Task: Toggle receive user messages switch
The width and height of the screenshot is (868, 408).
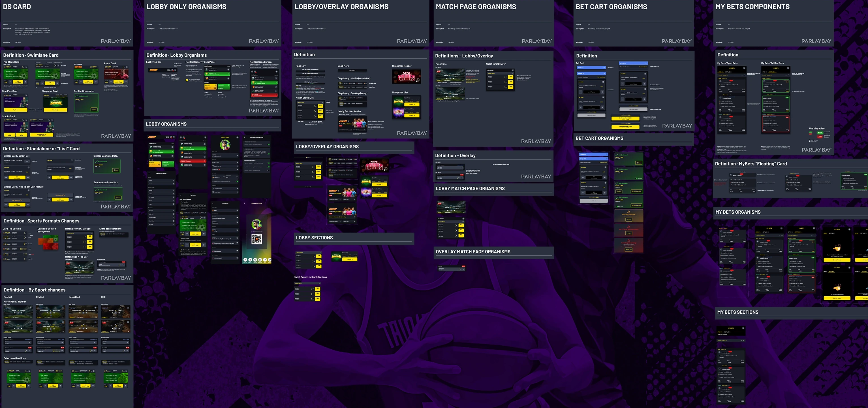Action: point(269,171)
